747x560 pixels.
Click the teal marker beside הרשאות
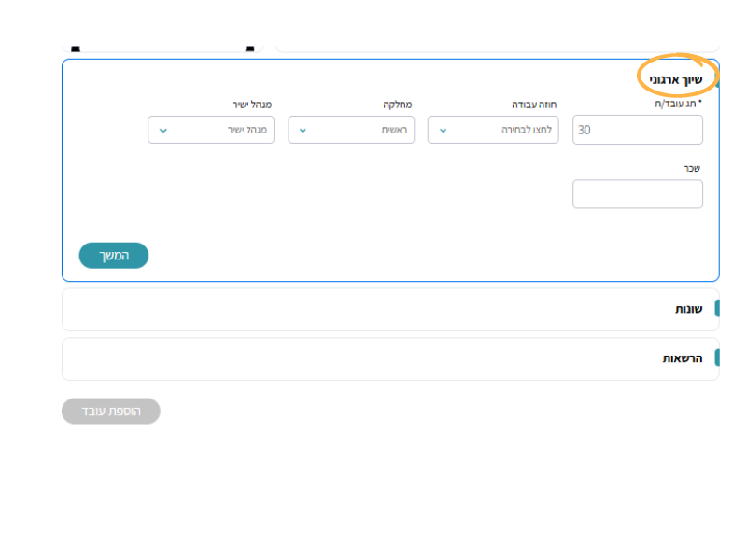coord(716,357)
